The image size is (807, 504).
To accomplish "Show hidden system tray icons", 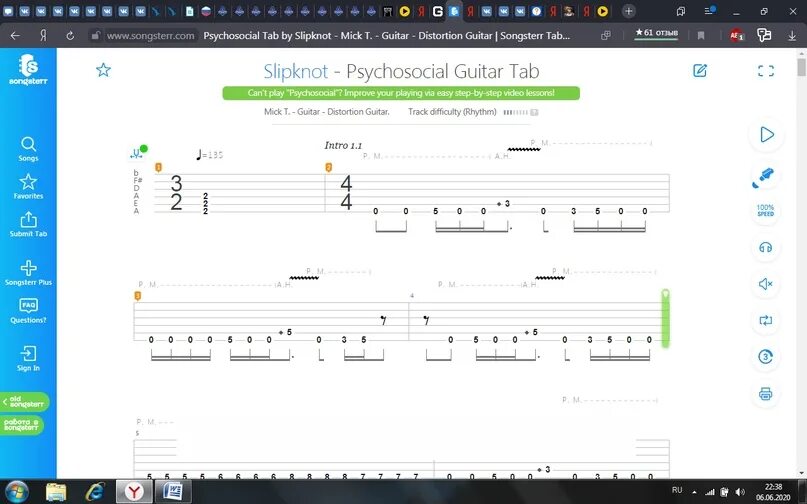I will click(694, 492).
